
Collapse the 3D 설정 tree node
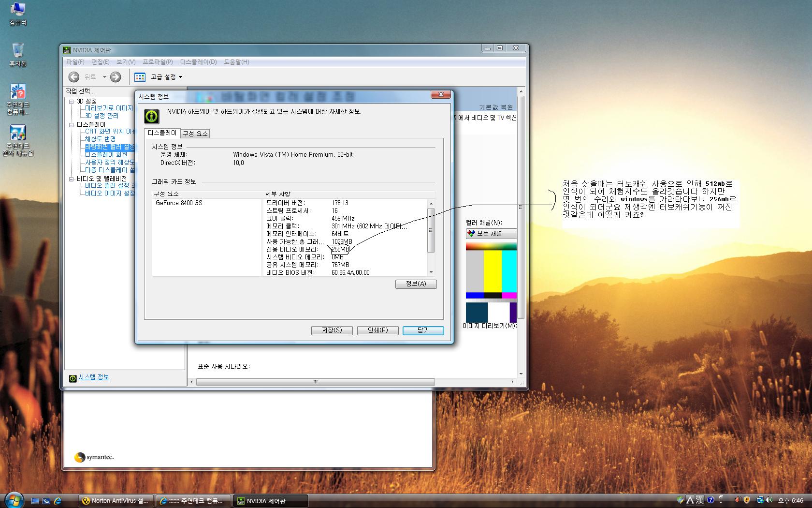click(x=72, y=102)
